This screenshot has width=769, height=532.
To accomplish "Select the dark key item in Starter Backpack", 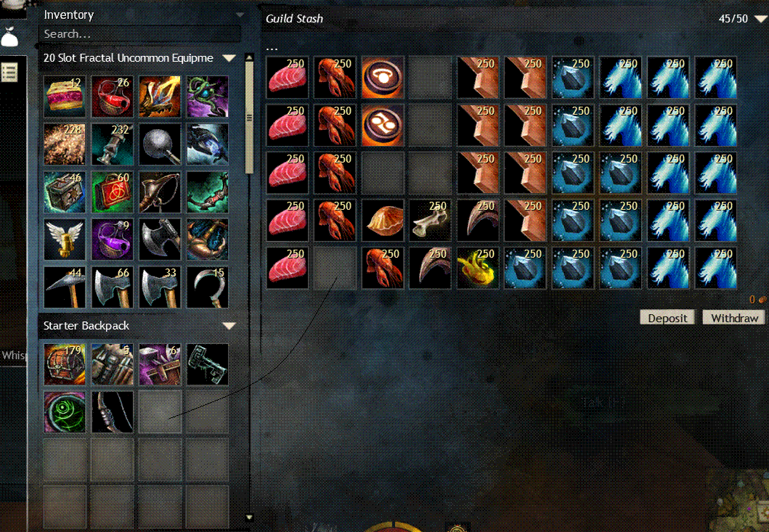I will [x=208, y=364].
